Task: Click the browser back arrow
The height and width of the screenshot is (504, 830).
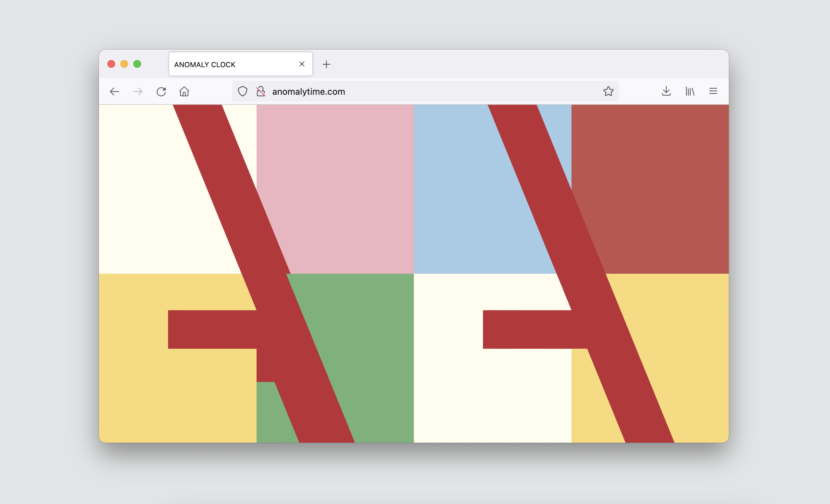Action: pyautogui.click(x=114, y=91)
